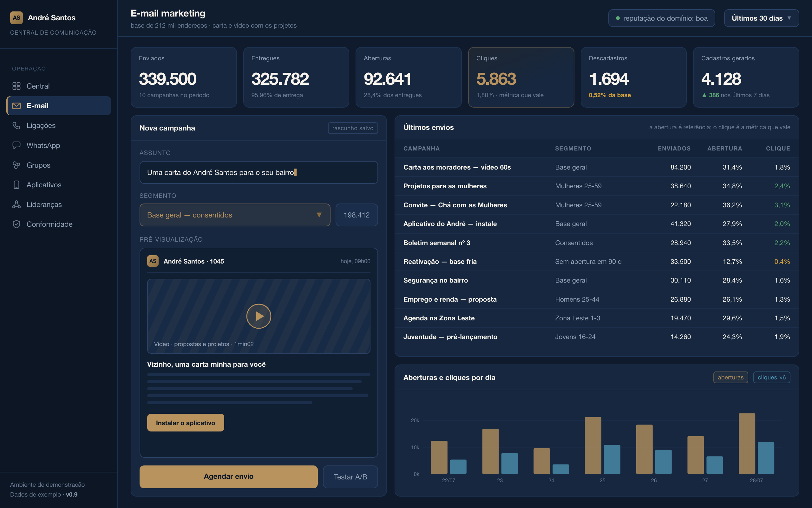Screen dimensions: 812x508
Task: Open Projetos para as mulheres campaign
Action: 597,186
